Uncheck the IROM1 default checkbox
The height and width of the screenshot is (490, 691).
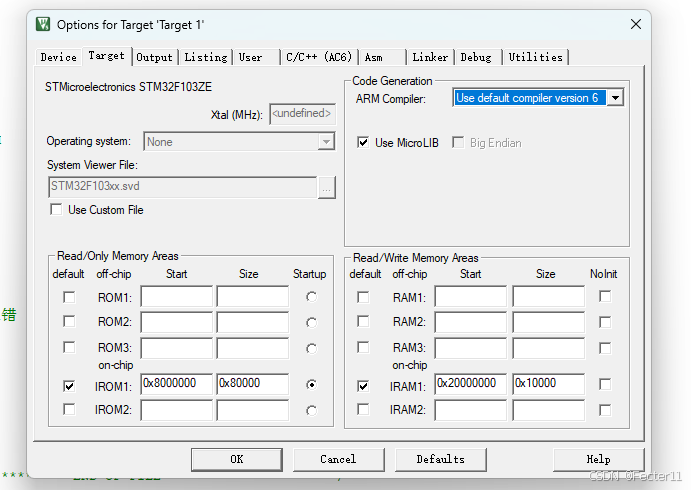point(69,386)
